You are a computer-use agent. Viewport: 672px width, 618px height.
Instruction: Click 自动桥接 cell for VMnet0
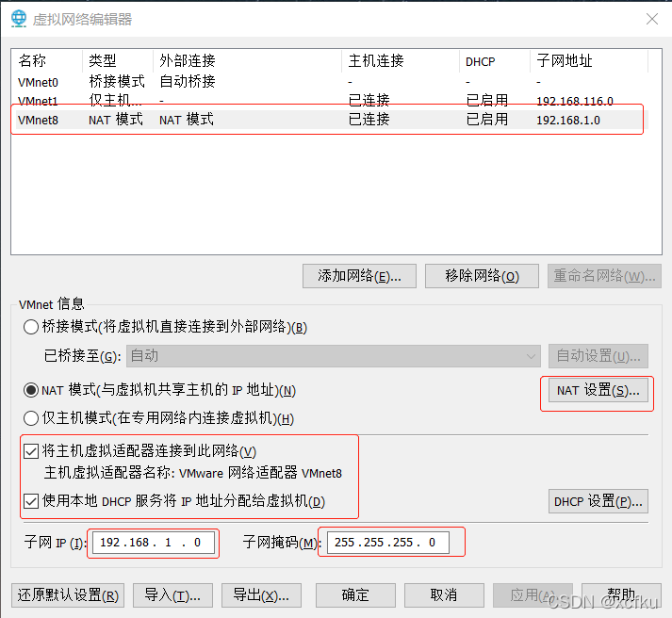[188, 81]
